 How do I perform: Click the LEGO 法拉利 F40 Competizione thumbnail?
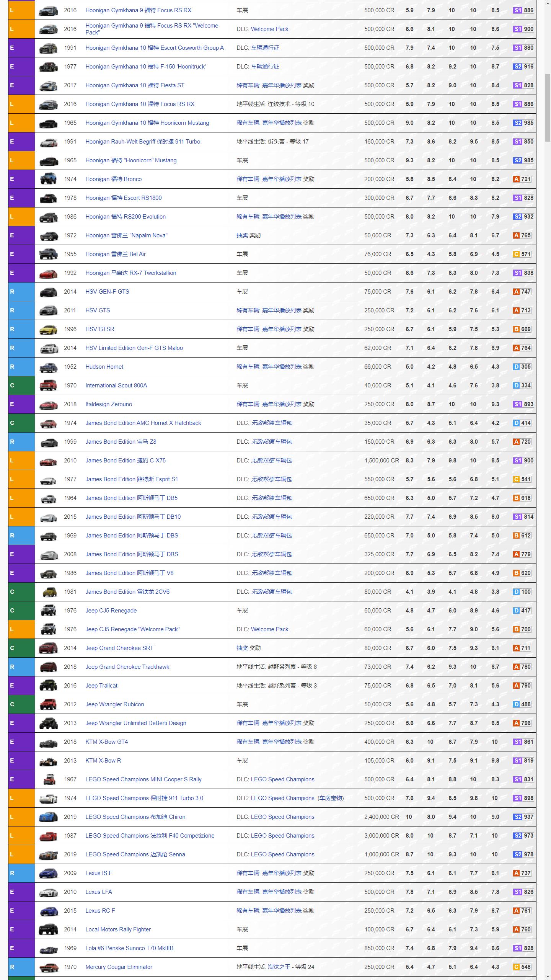pyautogui.click(x=49, y=836)
